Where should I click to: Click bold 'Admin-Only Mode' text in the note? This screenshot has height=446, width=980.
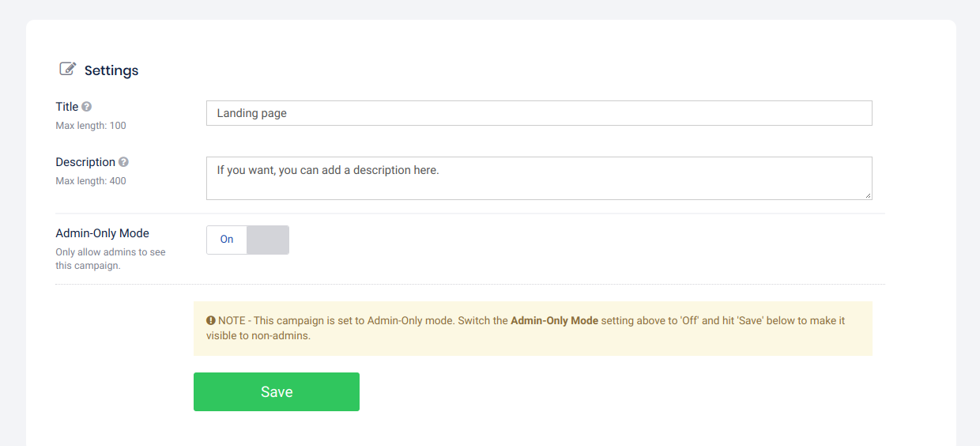pos(555,321)
